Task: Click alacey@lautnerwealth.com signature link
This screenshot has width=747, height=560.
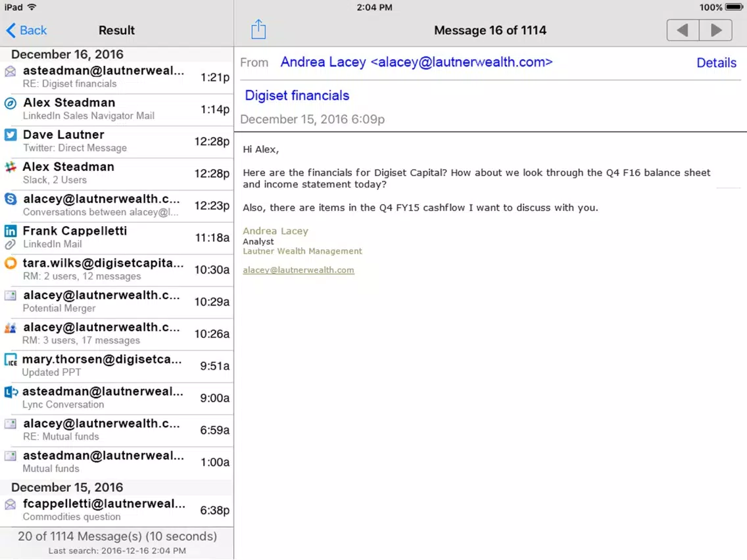Action: coord(299,270)
